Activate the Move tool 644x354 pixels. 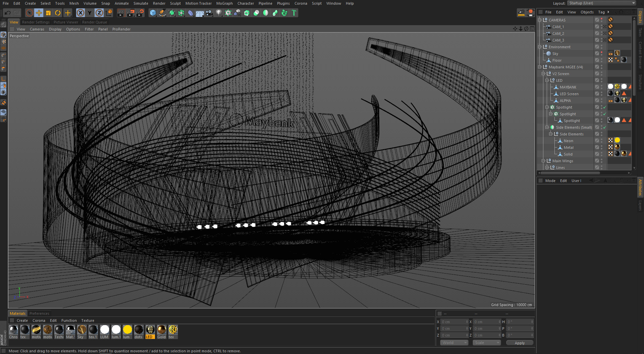39,13
